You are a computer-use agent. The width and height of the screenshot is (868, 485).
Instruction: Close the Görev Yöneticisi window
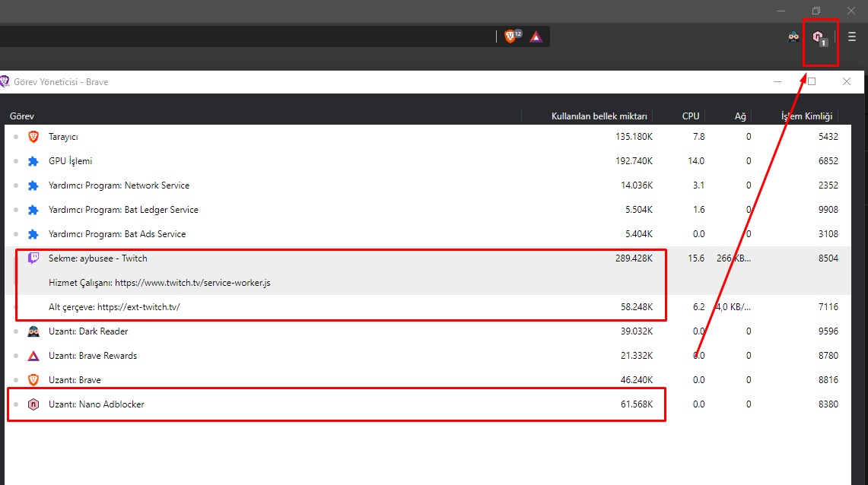pyautogui.click(x=847, y=81)
